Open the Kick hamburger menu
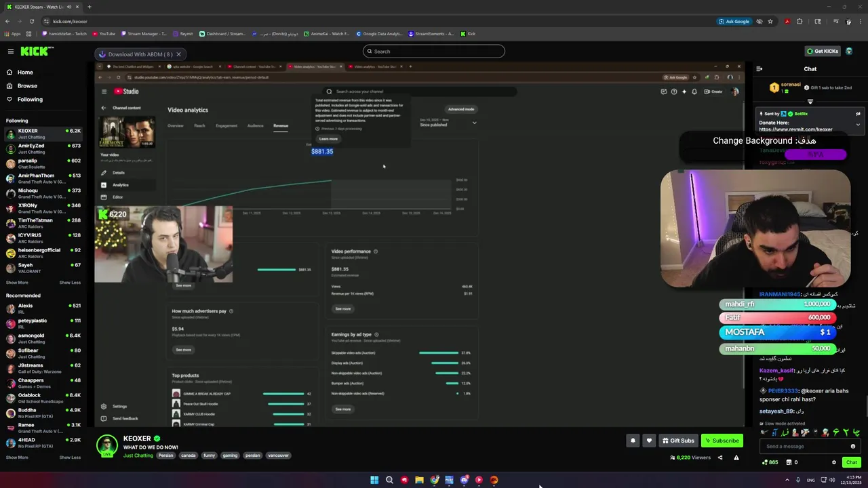 tap(11, 52)
